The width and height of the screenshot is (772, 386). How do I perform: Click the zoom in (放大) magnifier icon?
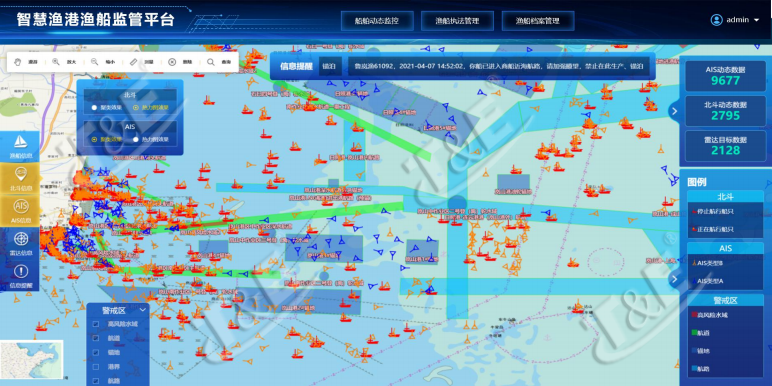point(56,62)
